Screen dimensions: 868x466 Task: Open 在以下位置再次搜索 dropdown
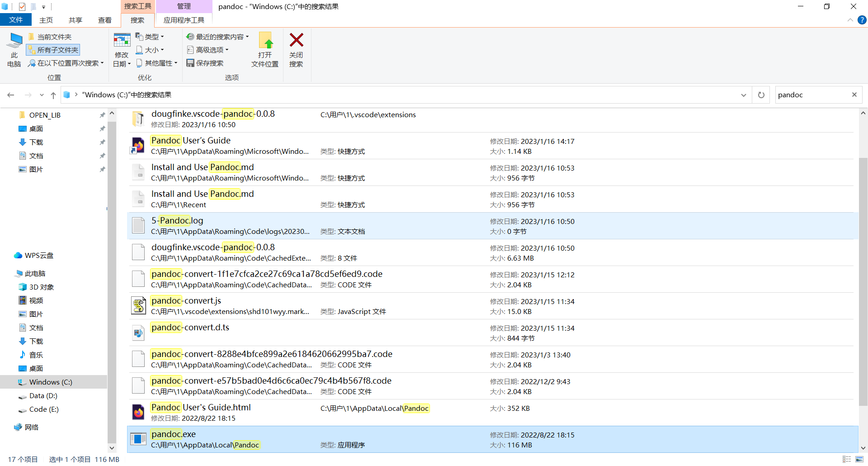click(x=66, y=63)
